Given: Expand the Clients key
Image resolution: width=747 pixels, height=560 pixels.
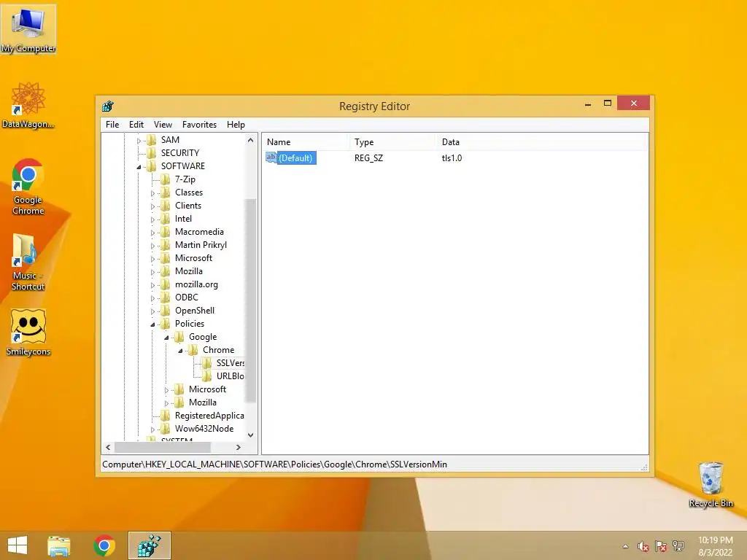Looking at the screenshot, I should click(152, 206).
